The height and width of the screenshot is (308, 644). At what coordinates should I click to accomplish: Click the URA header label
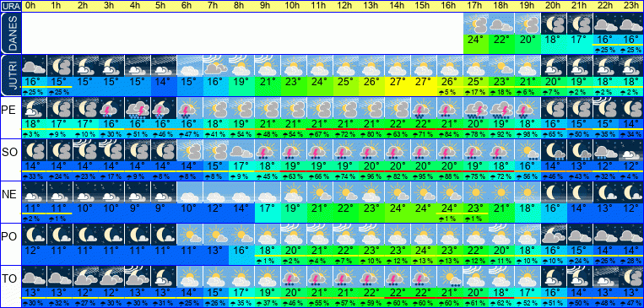[x=10, y=6]
